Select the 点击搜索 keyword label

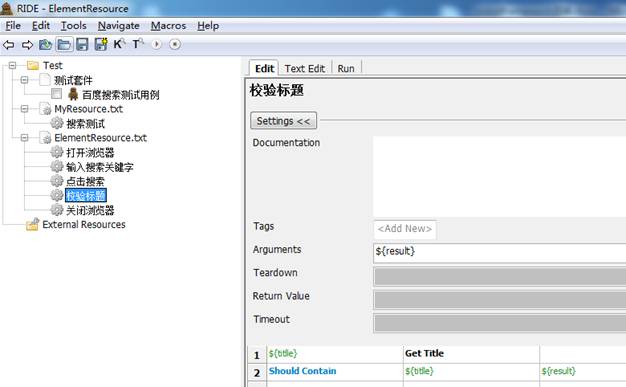(85, 181)
